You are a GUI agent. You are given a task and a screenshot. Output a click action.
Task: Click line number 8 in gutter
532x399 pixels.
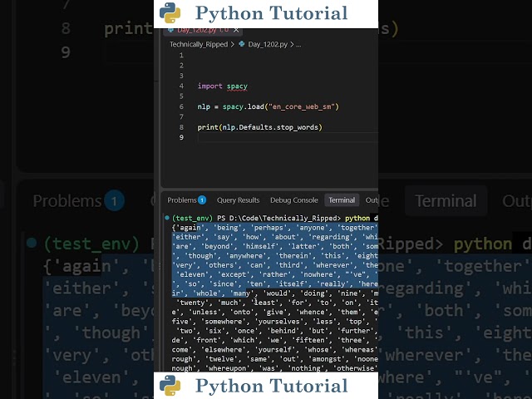click(x=181, y=127)
